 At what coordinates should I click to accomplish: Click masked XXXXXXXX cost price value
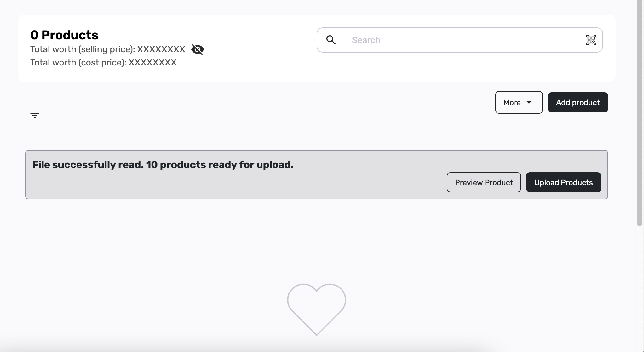[x=152, y=63]
